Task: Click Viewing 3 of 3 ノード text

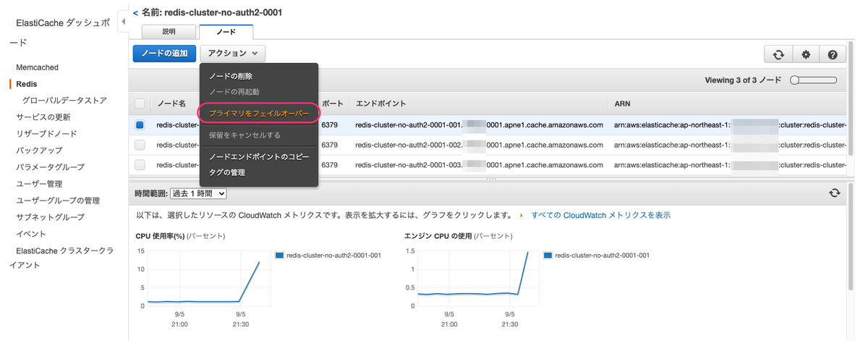Action: [743, 80]
